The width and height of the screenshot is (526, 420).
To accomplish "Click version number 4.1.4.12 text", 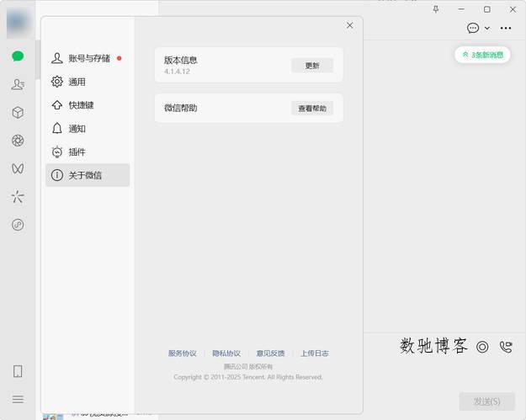I will (x=177, y=72).
